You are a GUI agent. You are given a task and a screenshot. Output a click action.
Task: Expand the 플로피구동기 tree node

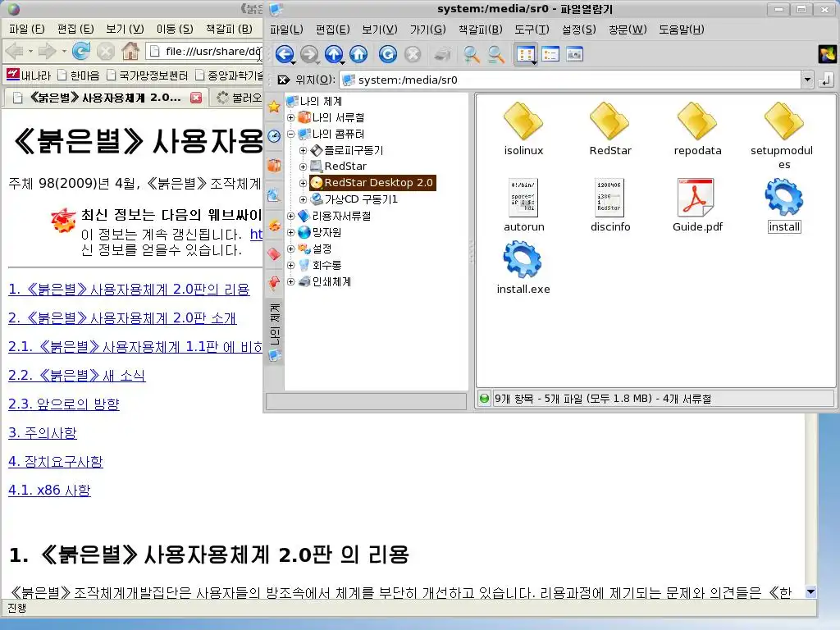(x=304, y=151)
